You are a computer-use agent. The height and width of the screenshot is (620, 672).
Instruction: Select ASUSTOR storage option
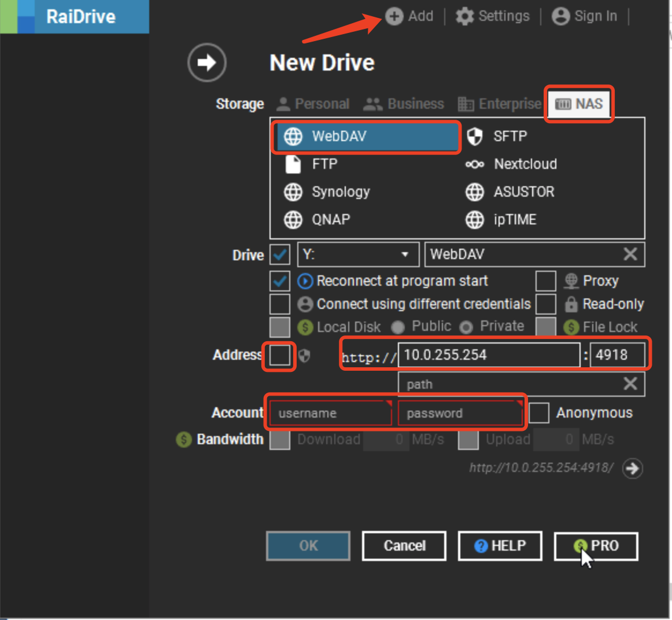coord(510,192)
